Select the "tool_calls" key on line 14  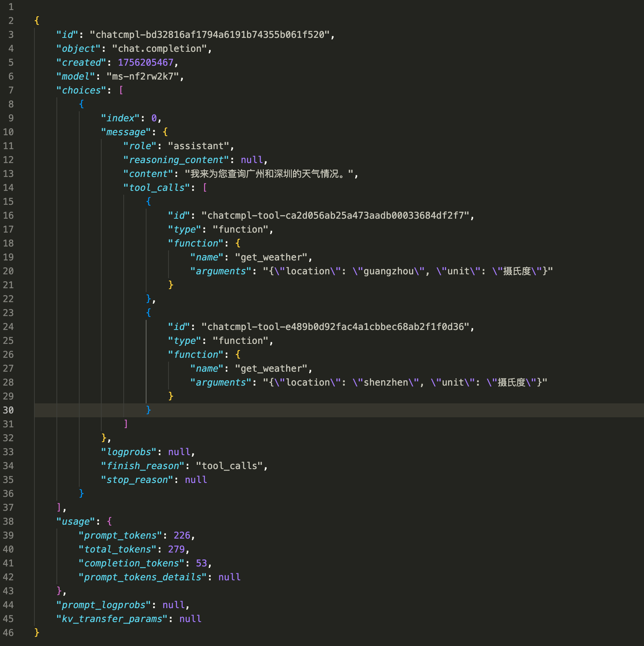coord(157,188)
